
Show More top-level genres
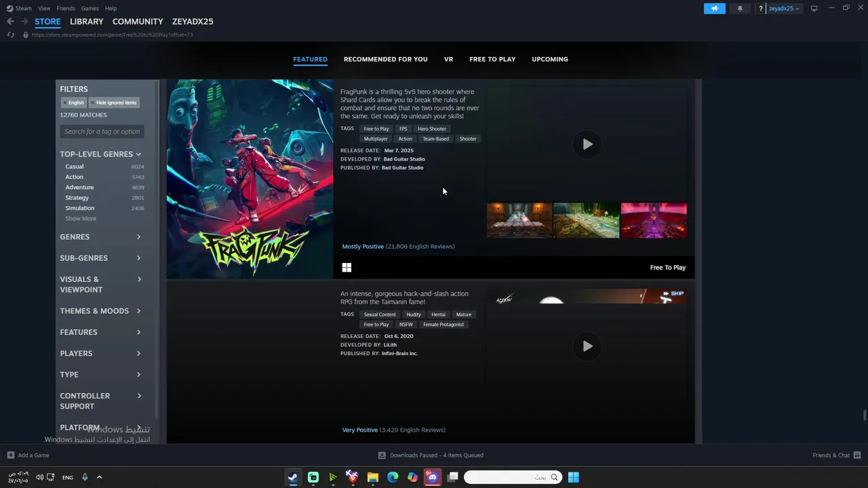81,219
